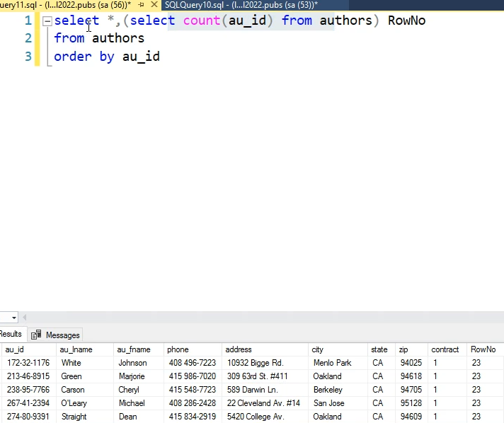The height and width of the screenshot is (423, 504).
Task: Click the 'count' function in the query
Action: coord(202,21)
